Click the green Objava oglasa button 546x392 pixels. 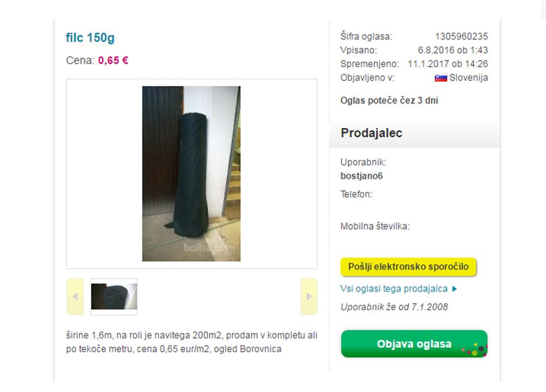pos(414,343)
